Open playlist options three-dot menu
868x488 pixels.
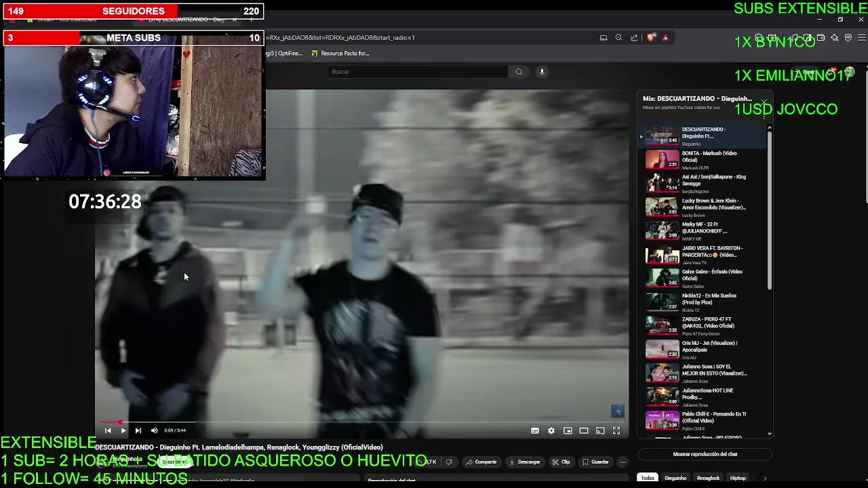pyautogui.click(x=765, y=115)
